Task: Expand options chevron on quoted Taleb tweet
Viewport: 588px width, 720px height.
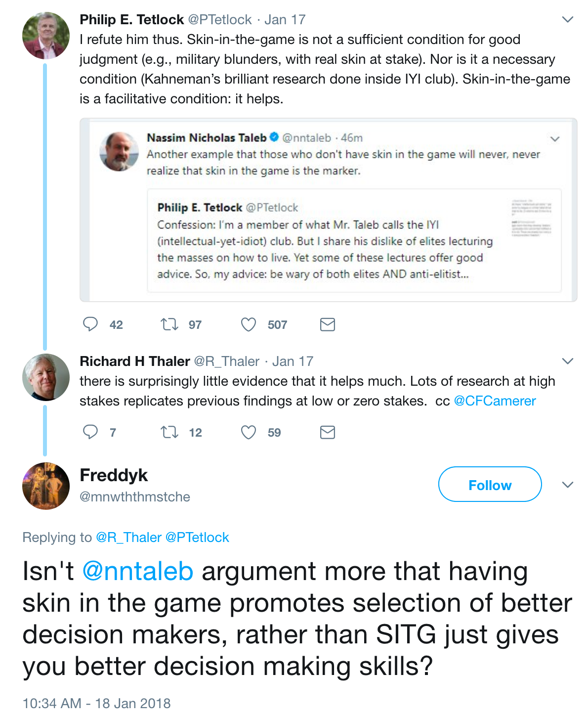Action: pos(555,139)
